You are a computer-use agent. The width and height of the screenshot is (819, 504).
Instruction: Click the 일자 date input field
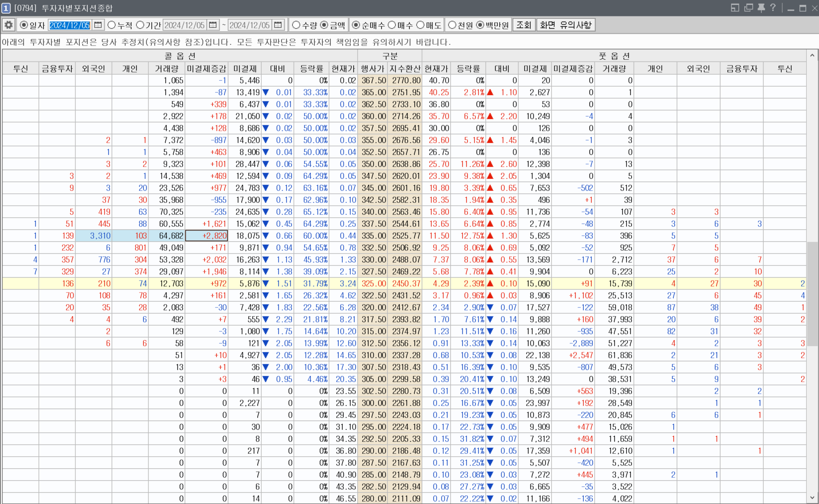70,25
